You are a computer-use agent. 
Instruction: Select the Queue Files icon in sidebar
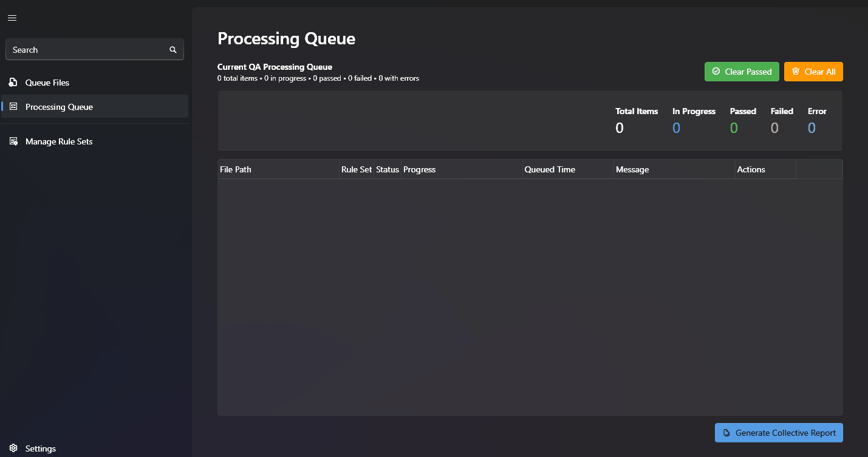point(13,82)
